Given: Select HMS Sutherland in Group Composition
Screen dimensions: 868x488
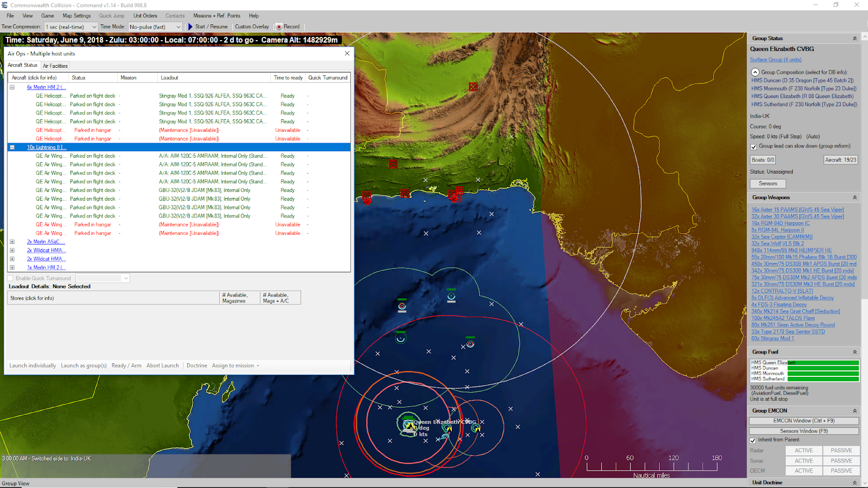Looking at the screenshot, I should point(804,105).
